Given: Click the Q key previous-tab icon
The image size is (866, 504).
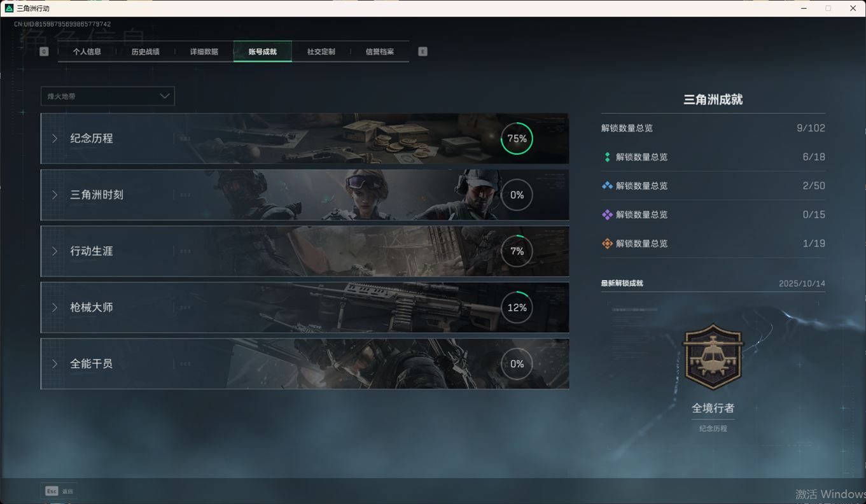Looking at the screenshot, I should coord(44,52).
